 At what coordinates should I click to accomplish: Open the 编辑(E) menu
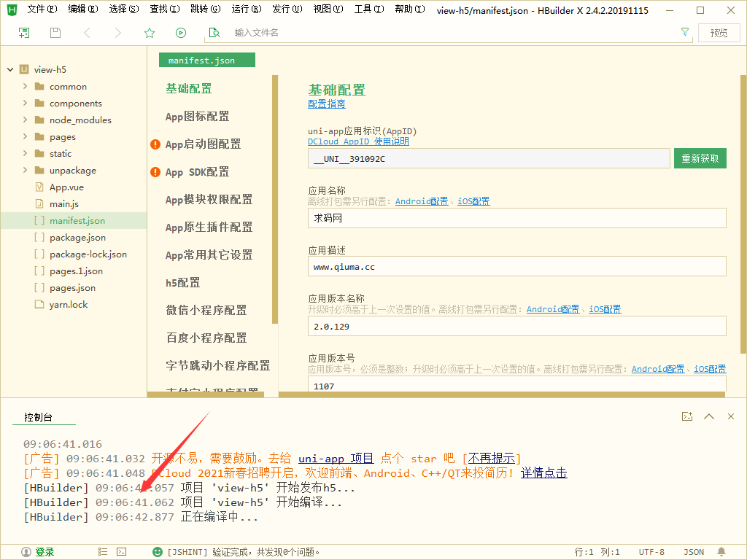(x=83, y=9)
